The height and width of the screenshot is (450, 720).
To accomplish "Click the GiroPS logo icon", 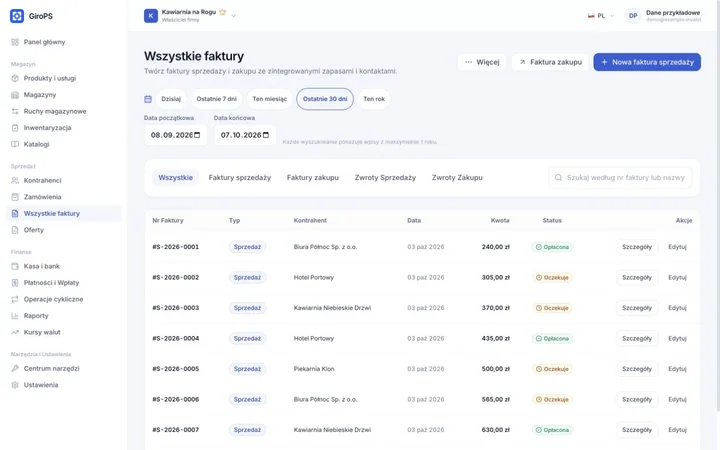I will 17,16.
